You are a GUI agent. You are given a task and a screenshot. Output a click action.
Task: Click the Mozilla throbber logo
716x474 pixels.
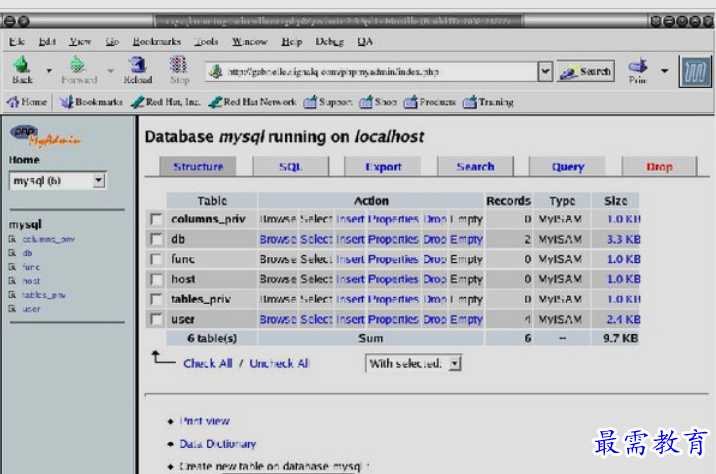[x=695, y=71]
